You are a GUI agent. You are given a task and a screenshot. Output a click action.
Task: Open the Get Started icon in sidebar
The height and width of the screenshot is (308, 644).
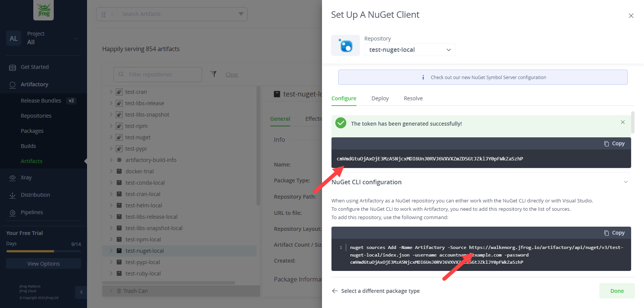click(x=12, y=67)
